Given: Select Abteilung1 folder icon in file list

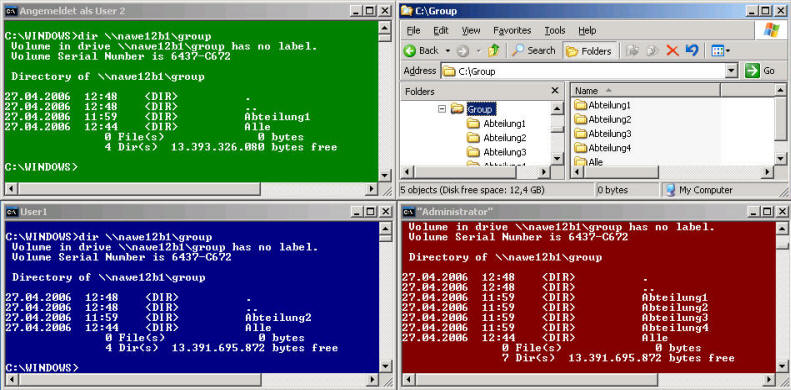Looking at the screenshot, I should 581,105.
